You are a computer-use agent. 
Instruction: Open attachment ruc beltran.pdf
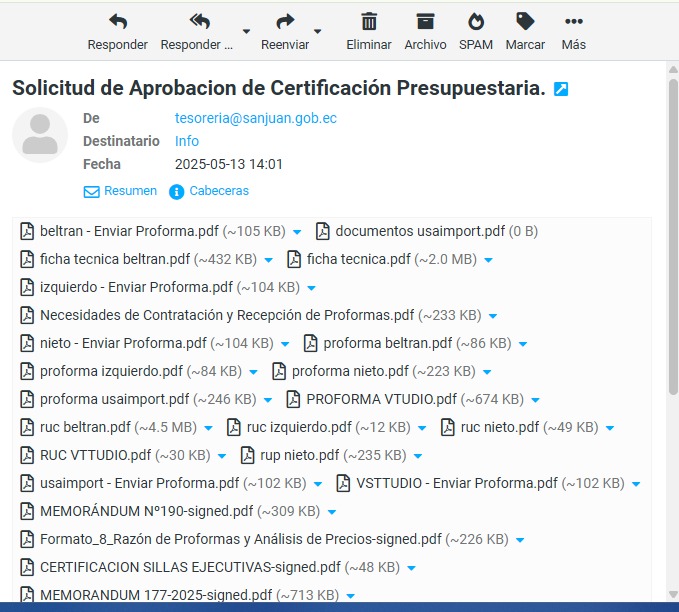[85, 427]
